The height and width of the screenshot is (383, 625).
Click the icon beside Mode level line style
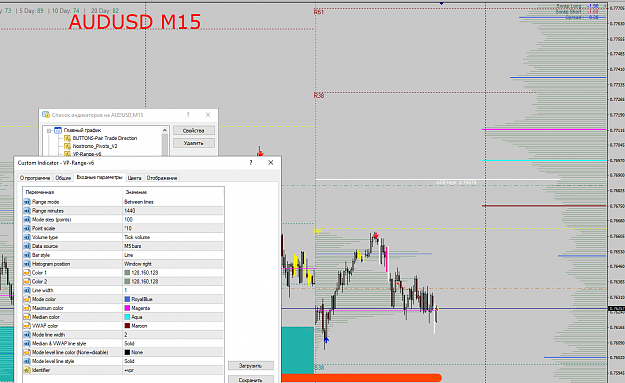(x=27, y=361)
